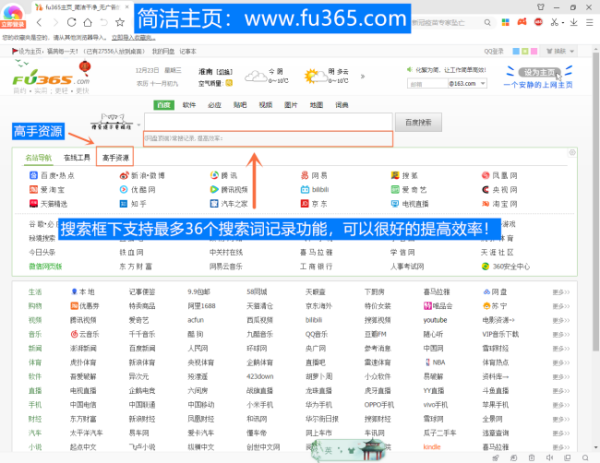Click the browser back arrow
The height and width of the screenshot is (463, 600).
click(x=38, y=21)
